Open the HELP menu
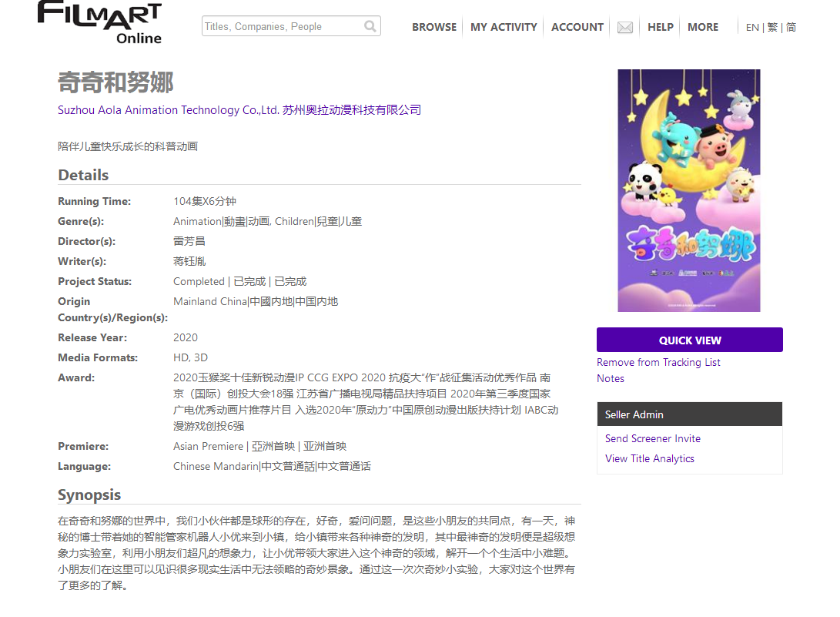 pos(661,27)
